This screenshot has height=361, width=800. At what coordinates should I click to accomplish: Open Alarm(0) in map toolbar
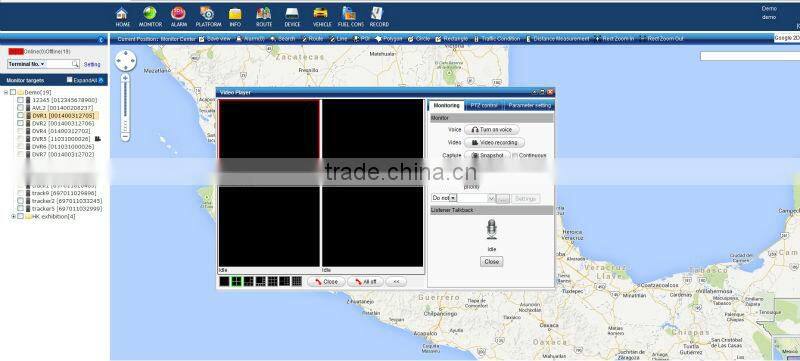point(250,39)
